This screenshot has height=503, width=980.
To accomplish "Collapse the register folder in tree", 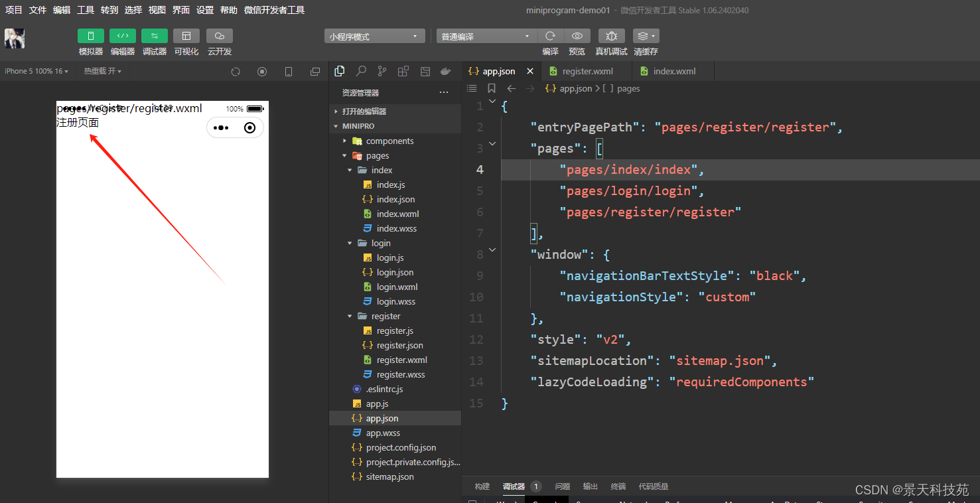I will click(x=395, y=316).
